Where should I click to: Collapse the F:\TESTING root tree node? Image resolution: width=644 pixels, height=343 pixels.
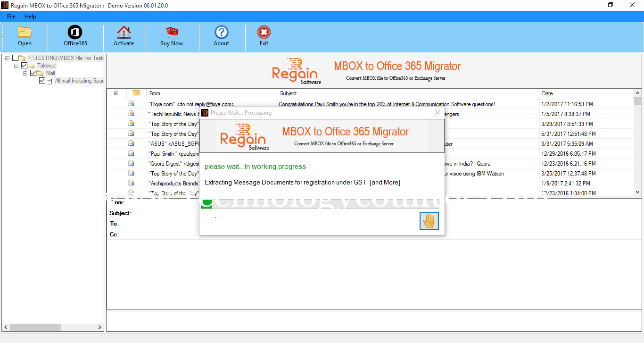point(7,58)
